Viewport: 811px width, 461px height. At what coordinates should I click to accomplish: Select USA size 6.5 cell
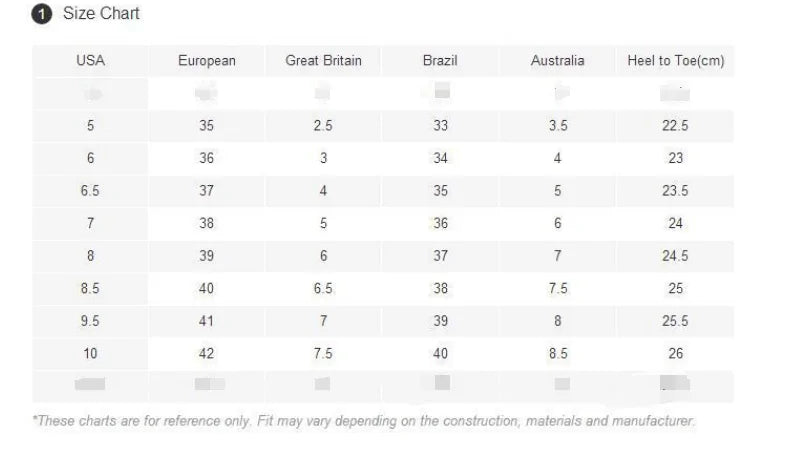pos(90,191)
